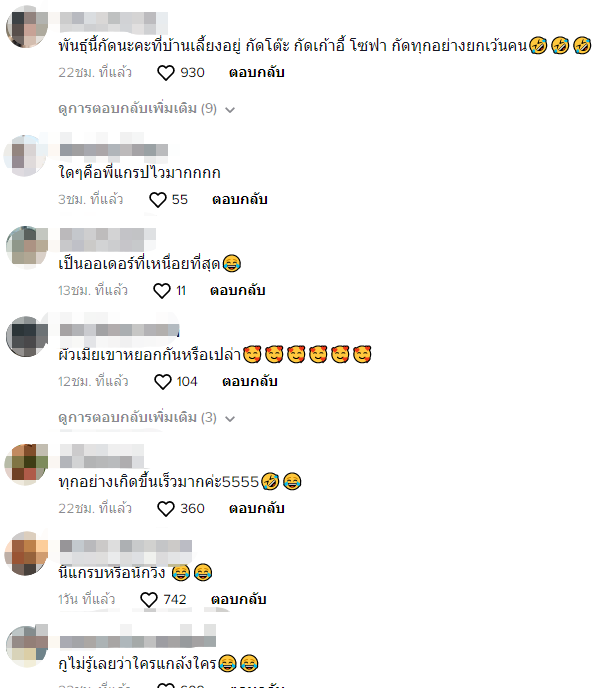Reply to the comment posted 1 day ago

click(x=239, y=599)
